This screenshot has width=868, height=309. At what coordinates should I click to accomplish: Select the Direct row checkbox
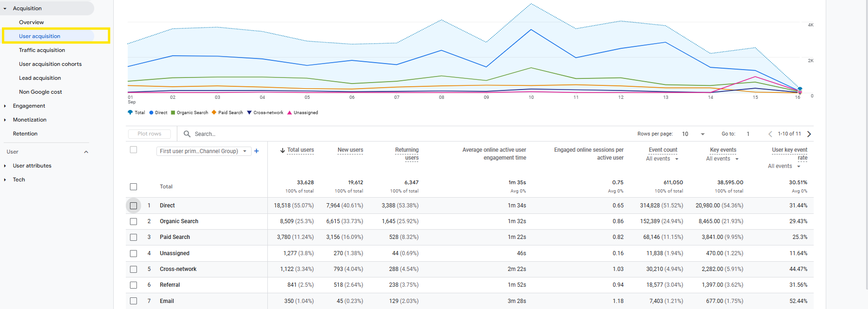click(134, 206)
